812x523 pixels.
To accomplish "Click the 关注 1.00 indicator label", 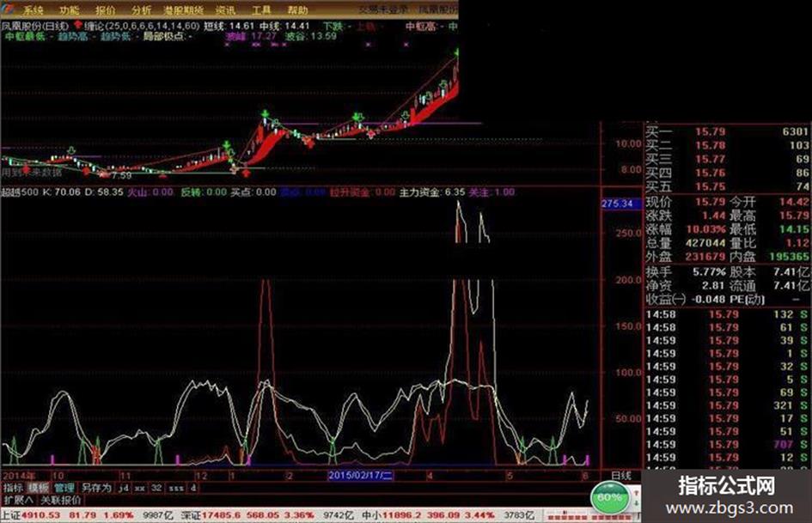I will point(492,192).
